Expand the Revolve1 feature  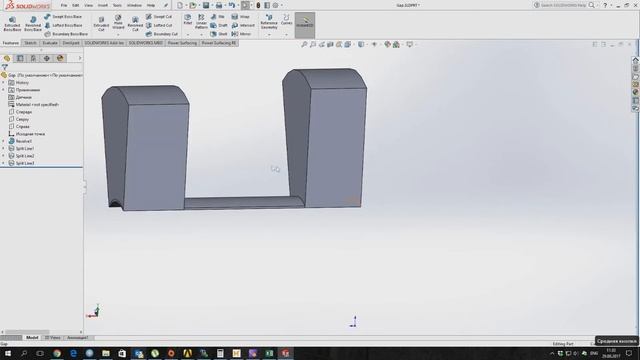click(4, 141)
